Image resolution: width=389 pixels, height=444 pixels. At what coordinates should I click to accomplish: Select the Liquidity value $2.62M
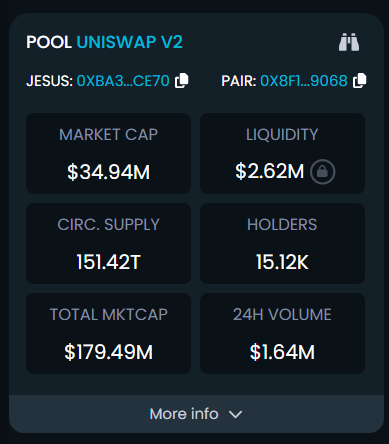click(x=270, y=171)
